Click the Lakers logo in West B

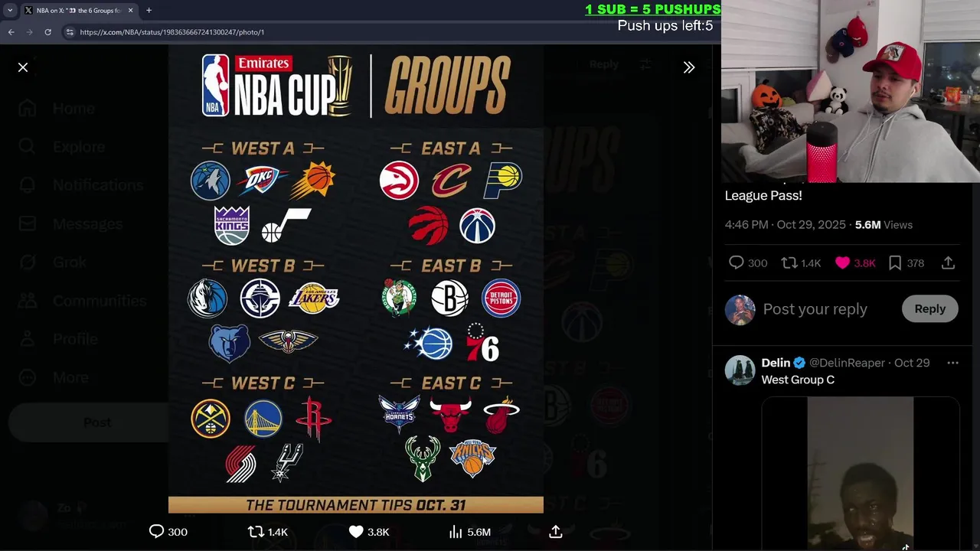tap(314, 298)
